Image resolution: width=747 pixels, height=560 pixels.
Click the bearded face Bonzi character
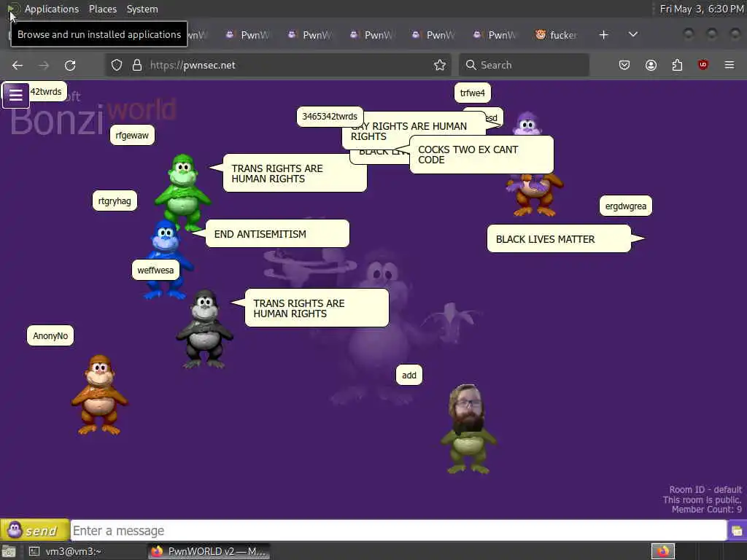click(x=468, y=429)
